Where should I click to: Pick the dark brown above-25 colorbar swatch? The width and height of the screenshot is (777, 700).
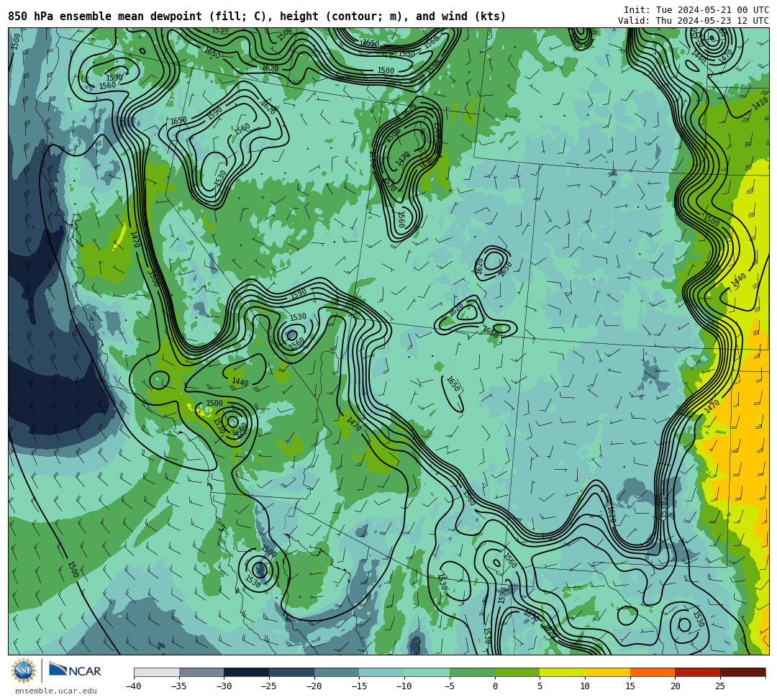pos(742,672)
